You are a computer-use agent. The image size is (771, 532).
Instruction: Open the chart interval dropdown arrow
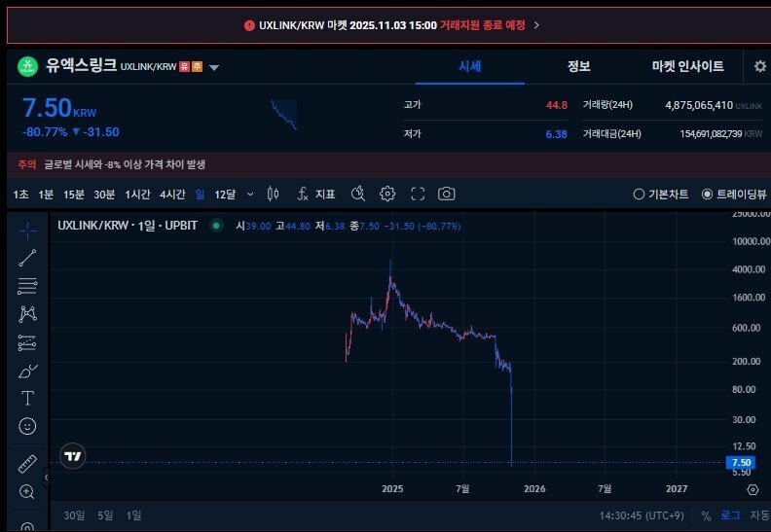(x=250, y=194)
